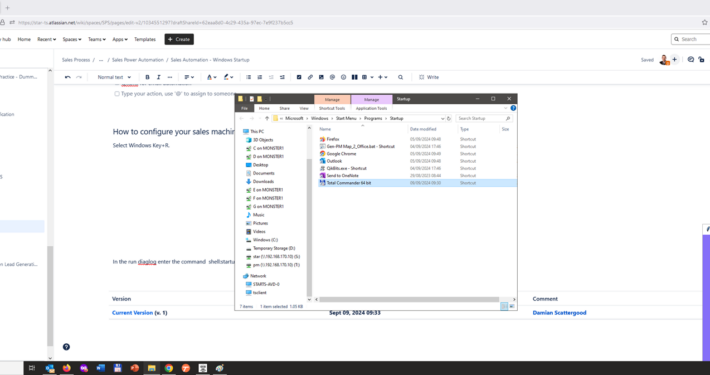This screenshot has height=375, width=710.
Task: Open Sales Process breadcrumb link
Action: pyautogui.click(x=76, y=60)
